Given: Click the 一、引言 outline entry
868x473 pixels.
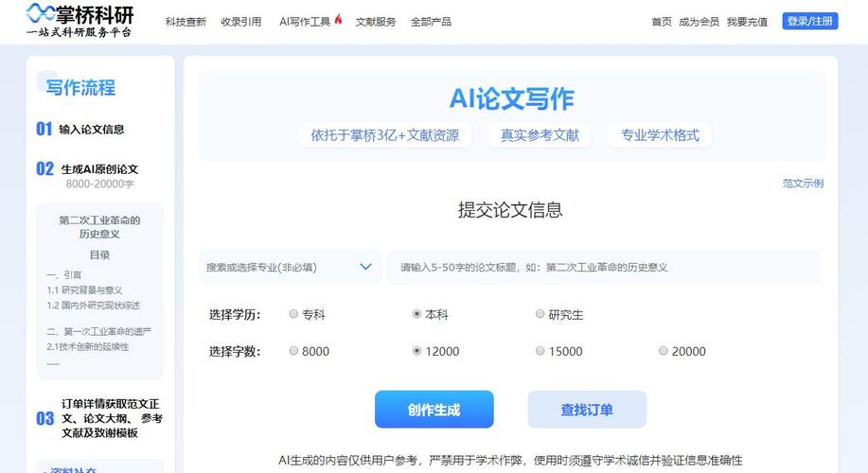Looking at the screenshot, I should [64, 275].
